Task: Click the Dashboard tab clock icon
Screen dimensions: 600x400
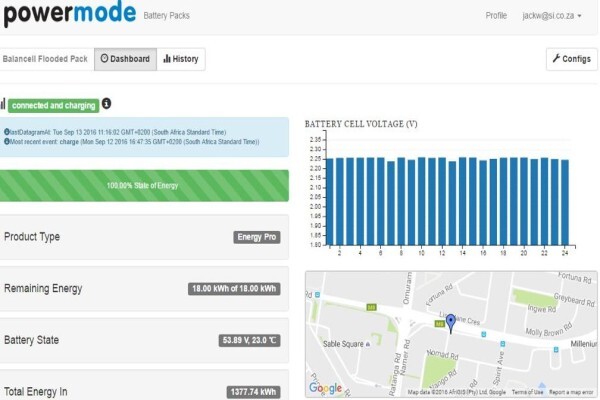Action: point(104,58)
